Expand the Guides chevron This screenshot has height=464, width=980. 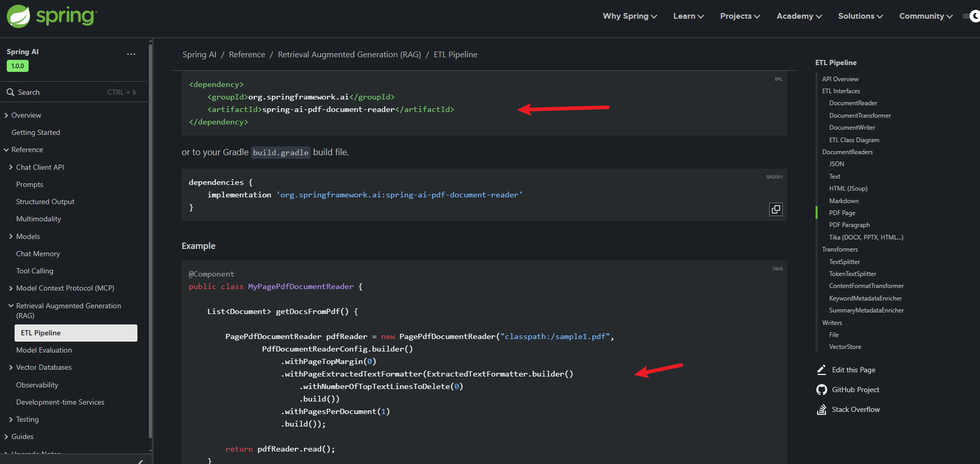click(x=6, y=436)
